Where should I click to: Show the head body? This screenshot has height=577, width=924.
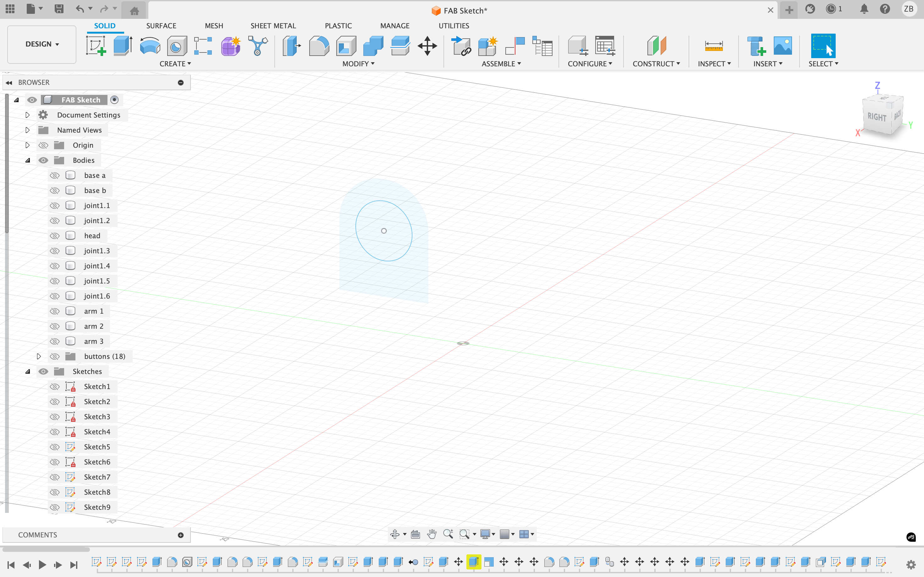pyautogui.click(x=55, y=236)
